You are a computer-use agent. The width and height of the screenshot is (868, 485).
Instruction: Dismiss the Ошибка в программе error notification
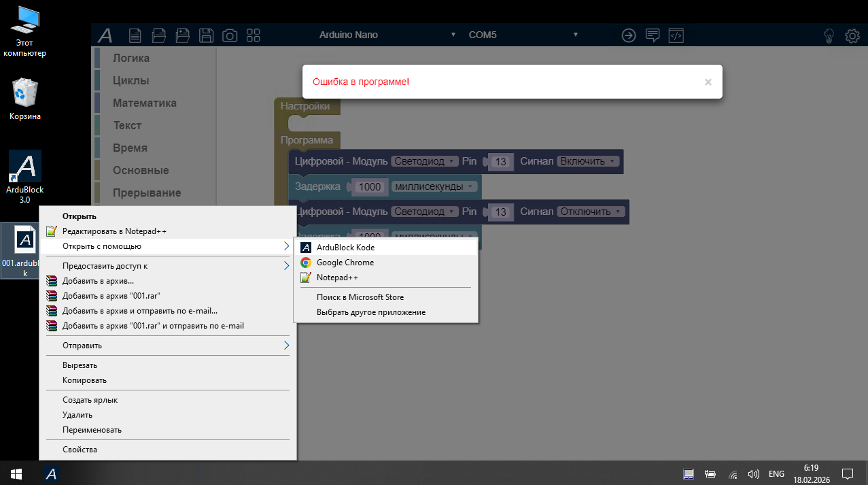pyautogui.click(x=708, y=82)
